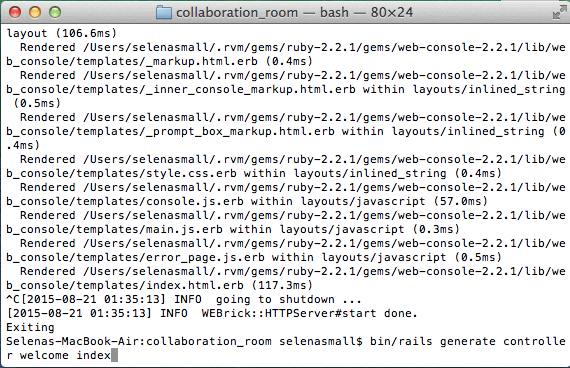Viewport: 570px width, 368px height.
Task: Enter full screen using the title bar arrows icon
Action: pyautogui.click(x=559, y=12)
